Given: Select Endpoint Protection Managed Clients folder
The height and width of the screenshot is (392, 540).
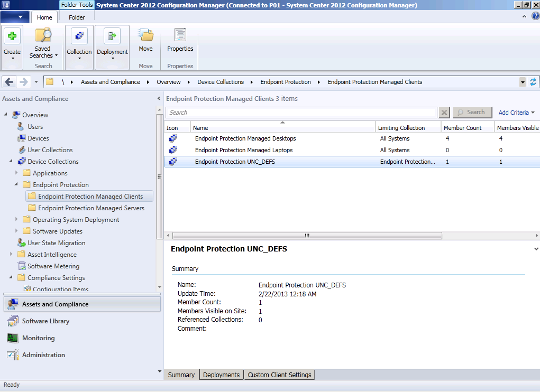Looking at the screenshot, I should [90, 197].
